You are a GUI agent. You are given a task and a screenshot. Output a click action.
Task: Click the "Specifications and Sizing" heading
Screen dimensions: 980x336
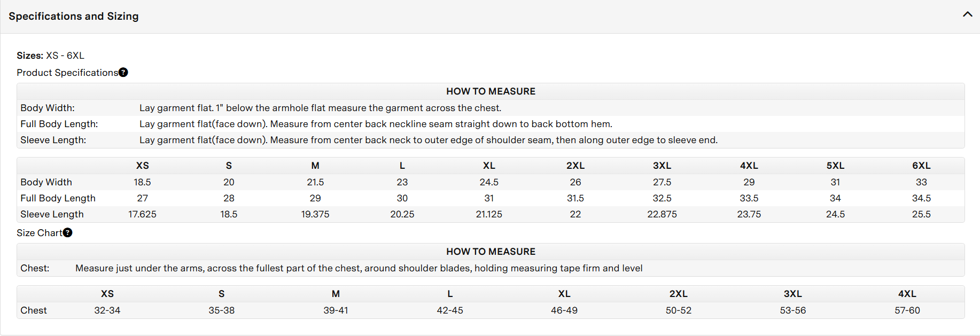74,17
